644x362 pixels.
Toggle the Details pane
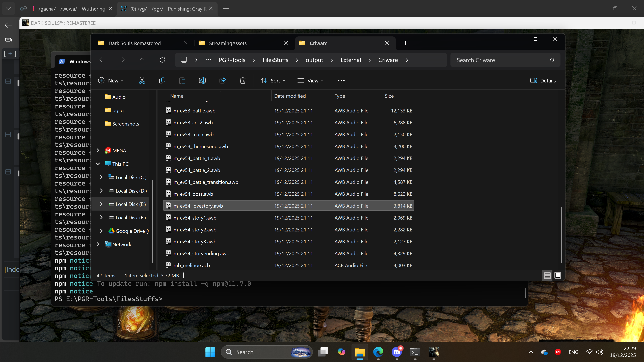tap(543, 80)
